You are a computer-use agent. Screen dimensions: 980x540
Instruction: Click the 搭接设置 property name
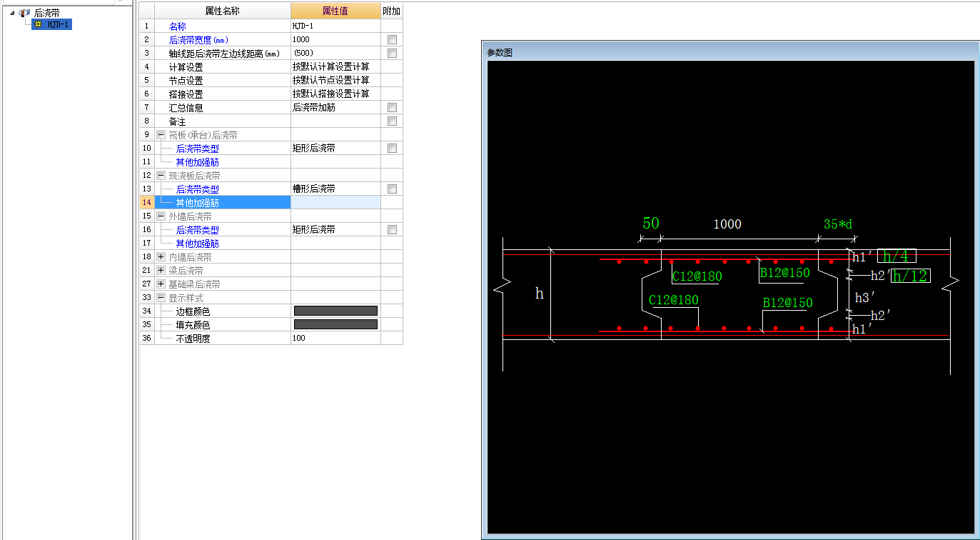point(186,94)
